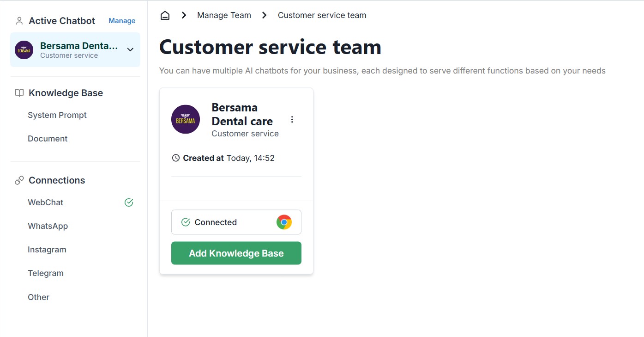Screen dimensions: 644x337
Task: Click the green check next to Connected
Action: click(186, 222)
